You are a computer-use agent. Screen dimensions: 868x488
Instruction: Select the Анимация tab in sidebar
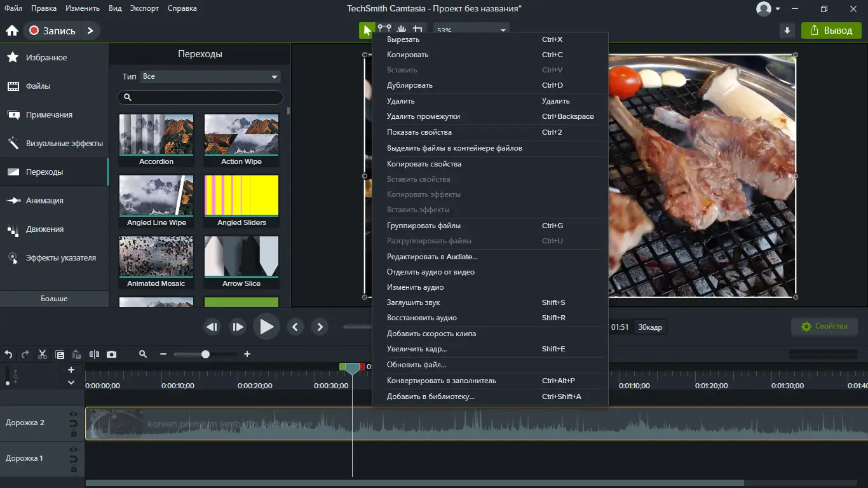44,201
